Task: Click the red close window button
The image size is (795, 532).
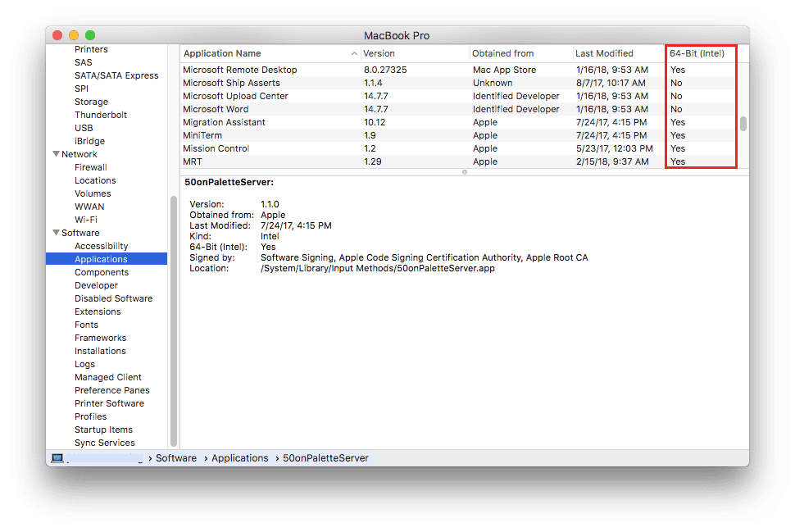Action: 57,35
